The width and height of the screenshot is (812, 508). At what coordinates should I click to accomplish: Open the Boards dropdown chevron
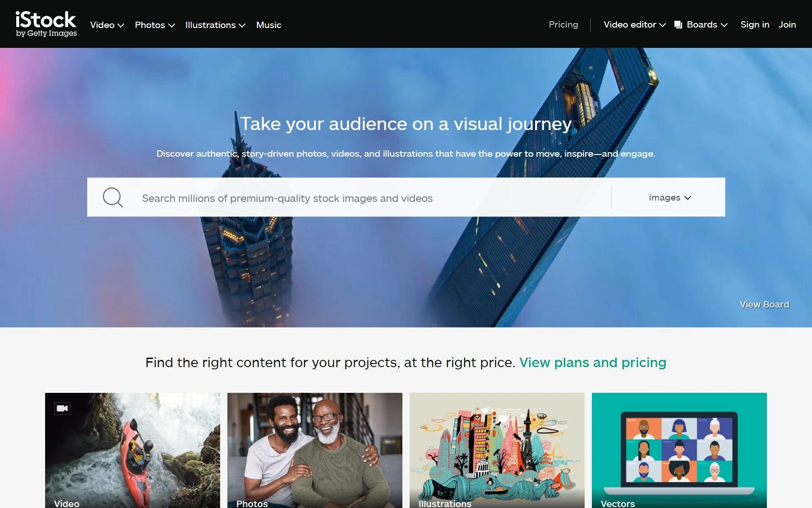[724, 25]
